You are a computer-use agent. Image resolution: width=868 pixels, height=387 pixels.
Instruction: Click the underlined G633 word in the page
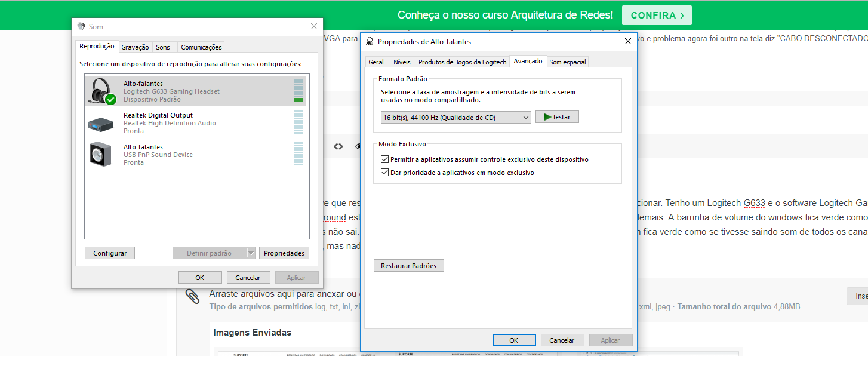tap(754, 203)
